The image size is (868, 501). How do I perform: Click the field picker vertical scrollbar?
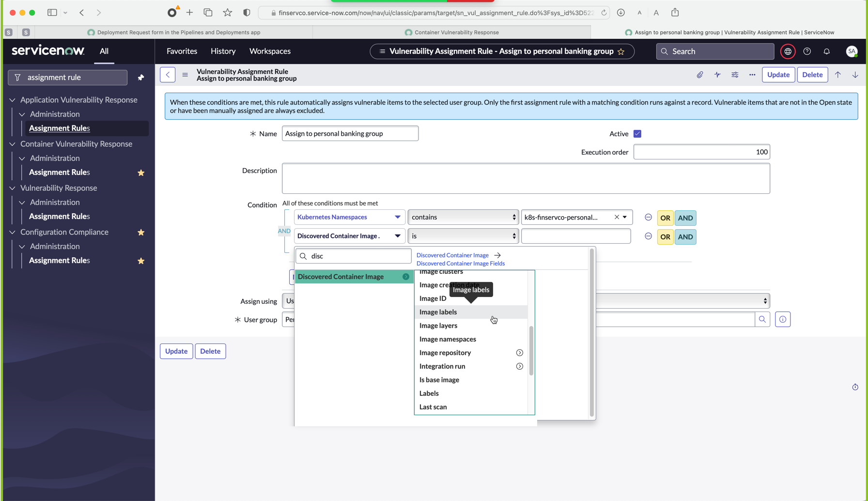pos(531,351)
